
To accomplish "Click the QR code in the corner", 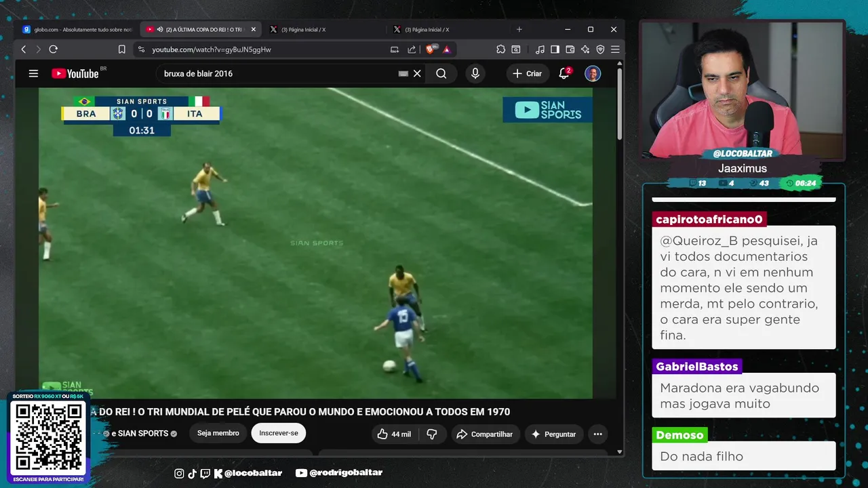I will tap(47, 437).
